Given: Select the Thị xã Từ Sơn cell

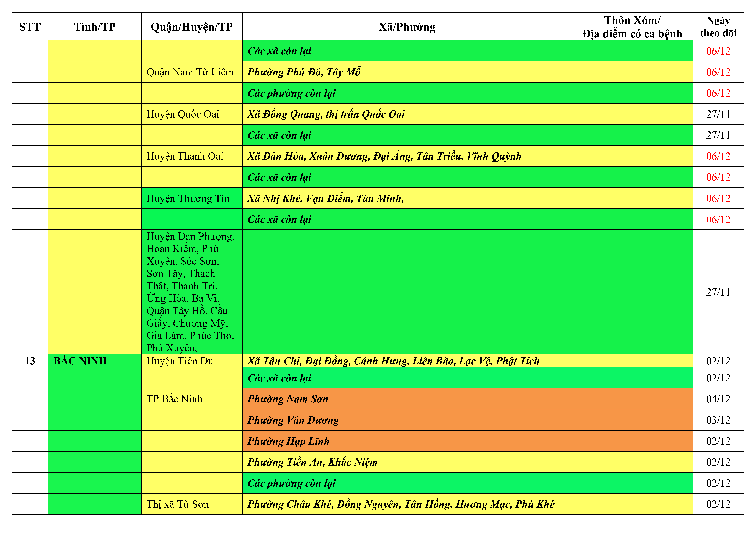Looking at the screenshot, I should (x=178, y=504).
